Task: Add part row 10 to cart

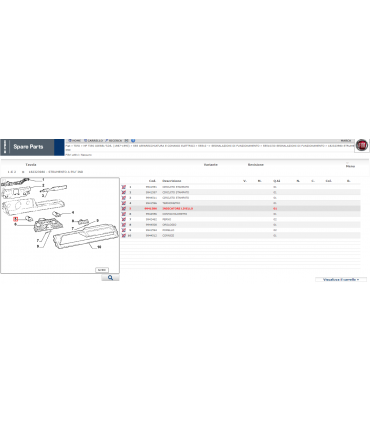Action: tap(124, 235)
